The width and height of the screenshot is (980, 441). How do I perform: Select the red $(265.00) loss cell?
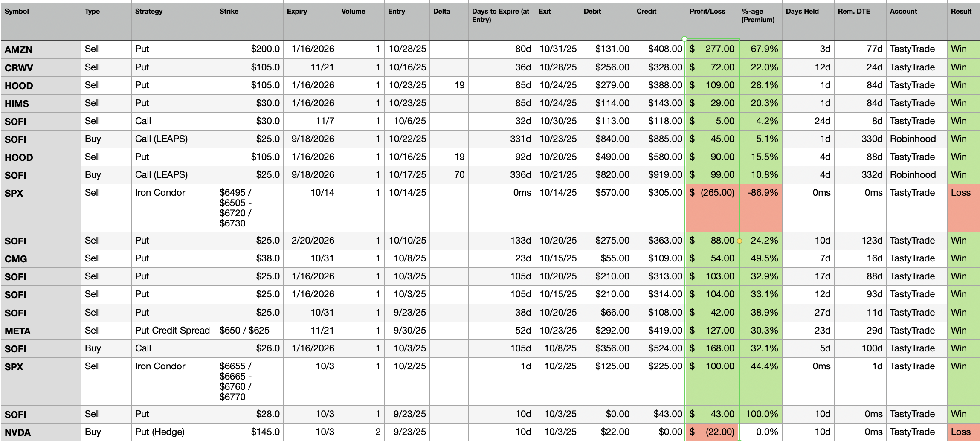click(x=712, y=208)
